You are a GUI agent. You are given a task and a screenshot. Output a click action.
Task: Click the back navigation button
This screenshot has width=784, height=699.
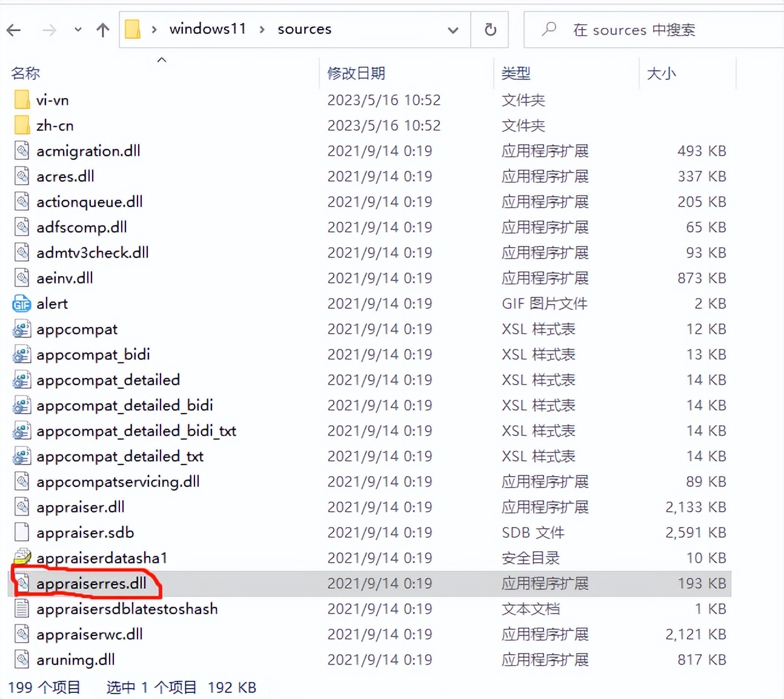pyautogui.click(x=13, y=29)
